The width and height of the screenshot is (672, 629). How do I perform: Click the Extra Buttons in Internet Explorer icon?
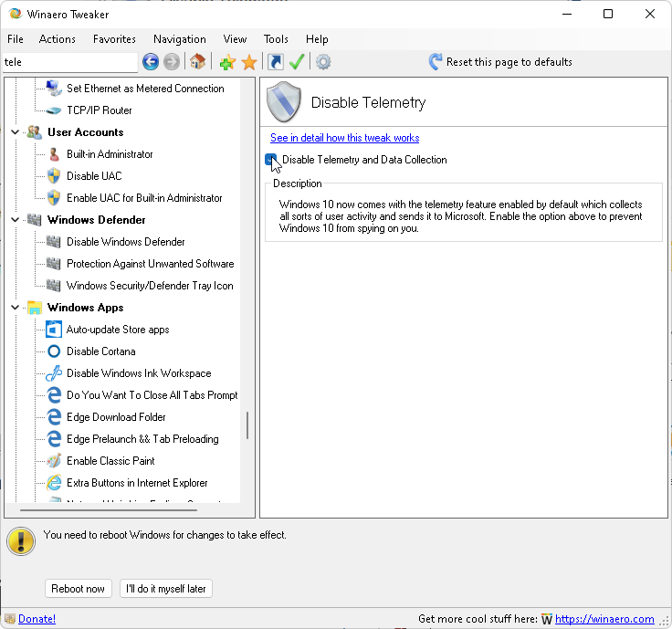point(54,483)
